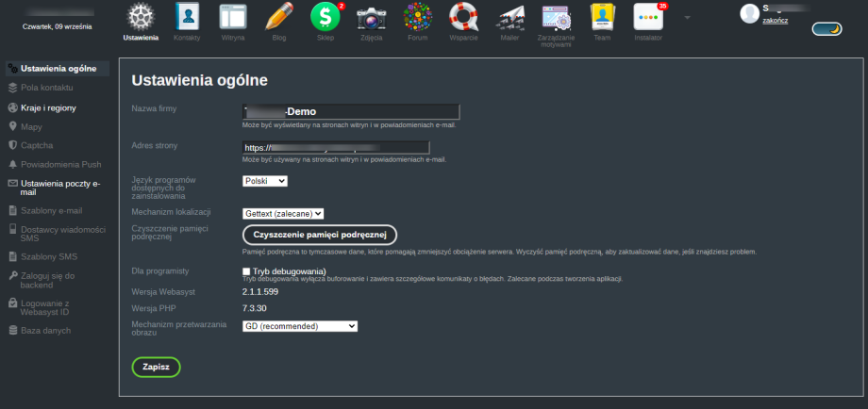This screenshot has height=409, width=868.
Task: Open the Witryna app icon
Action: (232, 17)
